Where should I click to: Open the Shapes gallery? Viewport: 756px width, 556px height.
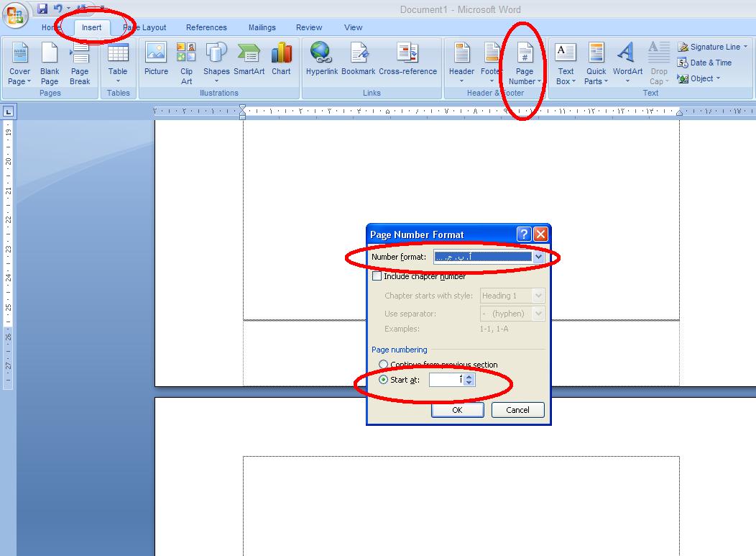216,63
